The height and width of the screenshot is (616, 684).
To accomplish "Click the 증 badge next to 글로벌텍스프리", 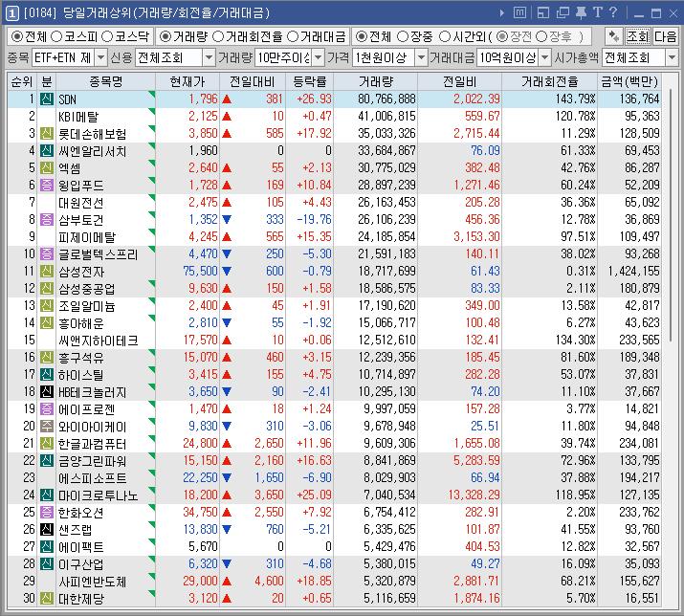I will [47, 253].
